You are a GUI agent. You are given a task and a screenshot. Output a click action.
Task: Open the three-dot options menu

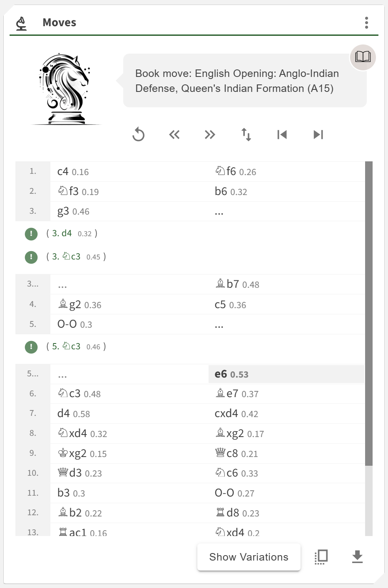coord(366,23)
